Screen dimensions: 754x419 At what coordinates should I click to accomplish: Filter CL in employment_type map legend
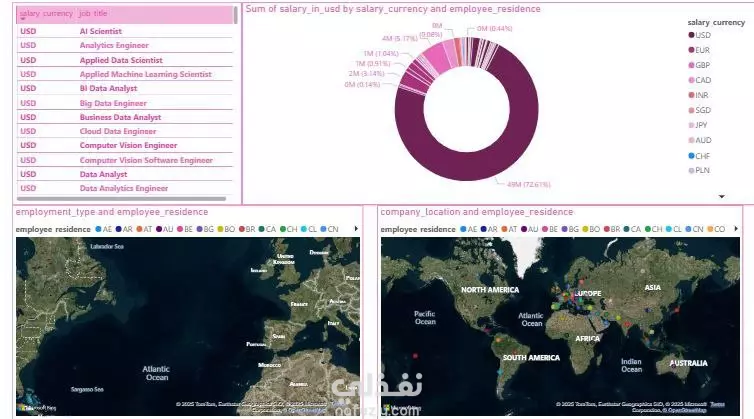coord(309,229)
